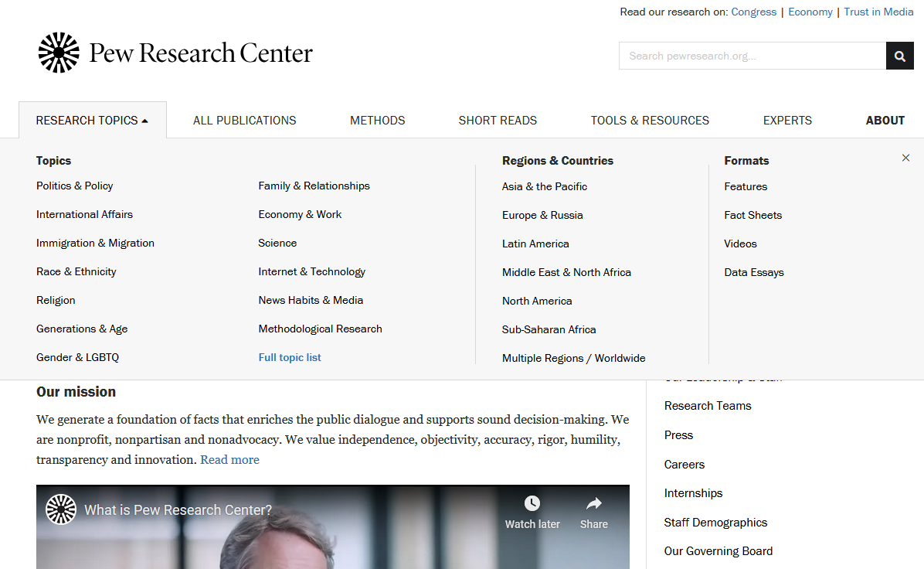Collapse the Research Topics dropdown

[x=92, y=121]
